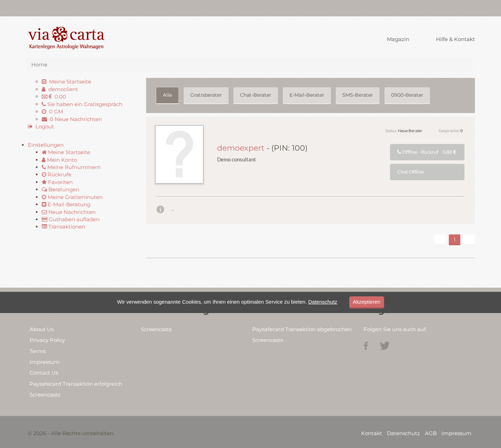The image size is (501, 448).
Task: Click the chat bubbles icon beside Beratungen
Action: (x=45, y=190)
